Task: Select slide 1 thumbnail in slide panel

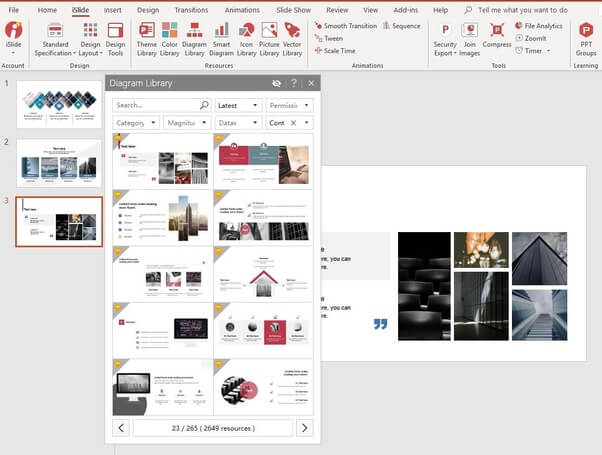Action: point(60,101)
